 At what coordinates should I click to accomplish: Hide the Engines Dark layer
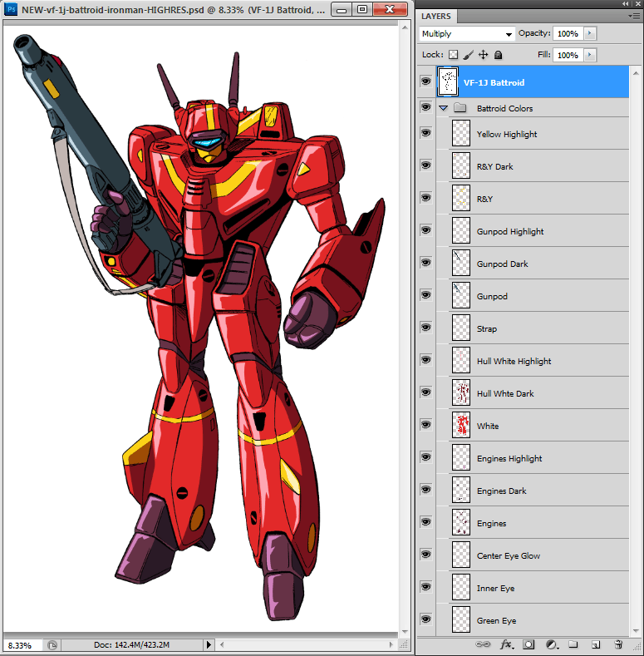tap(425, 490)
